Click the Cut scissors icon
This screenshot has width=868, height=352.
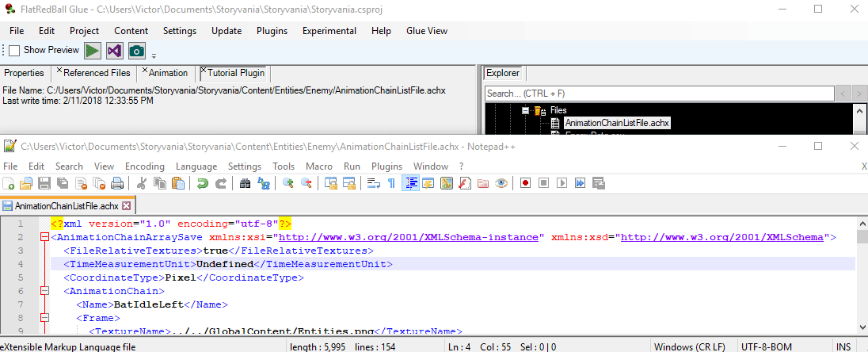(x=142, y=183)
